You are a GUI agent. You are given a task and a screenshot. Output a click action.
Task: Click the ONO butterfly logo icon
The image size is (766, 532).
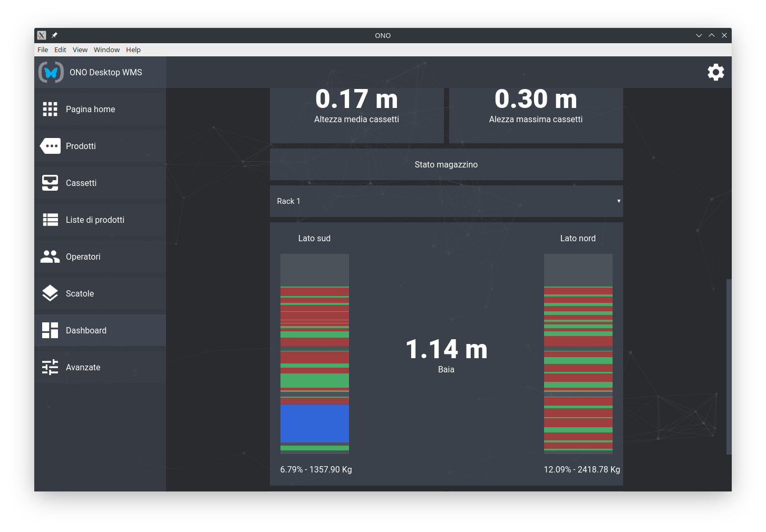coord(51,72)
